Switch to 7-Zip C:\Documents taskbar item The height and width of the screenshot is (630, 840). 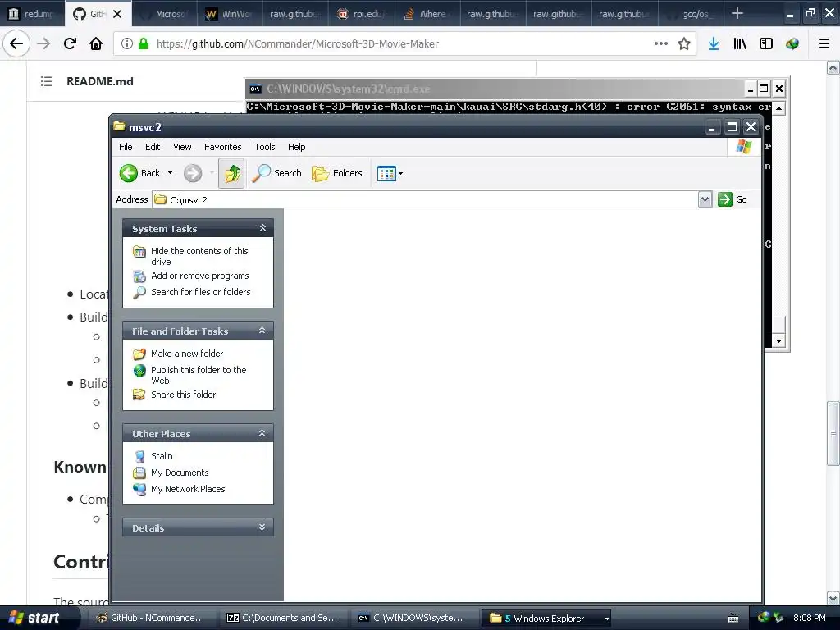(x=282, y=618)
